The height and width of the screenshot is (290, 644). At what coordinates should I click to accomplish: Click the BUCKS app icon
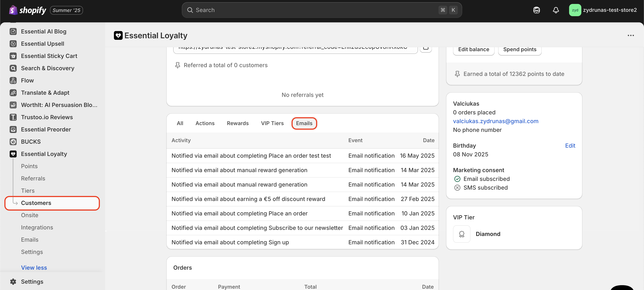tap(13, 142)
